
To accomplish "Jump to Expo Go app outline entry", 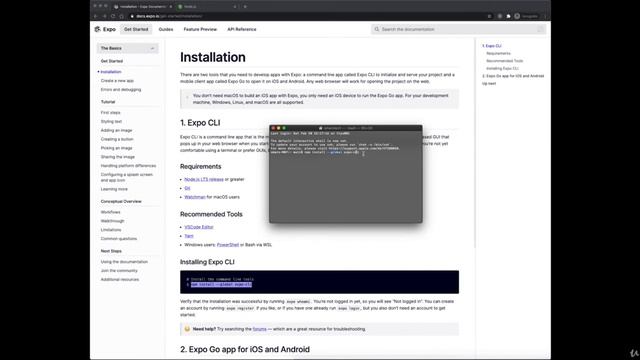I will click(513, 76).
